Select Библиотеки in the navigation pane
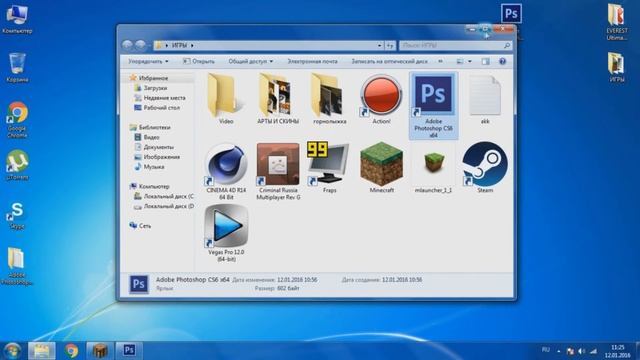 [154, 127]
